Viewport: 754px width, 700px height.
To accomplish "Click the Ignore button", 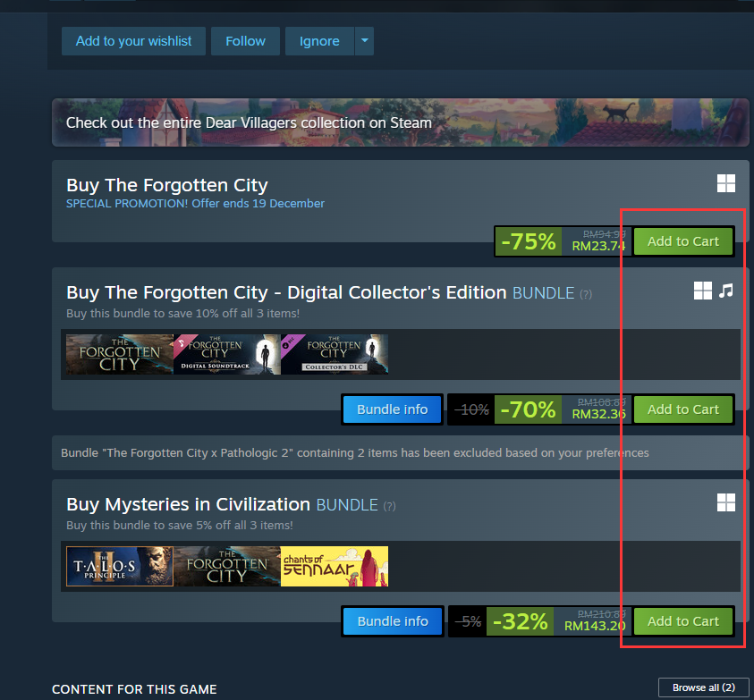I will pyautogui.click(x=319, y=41).
